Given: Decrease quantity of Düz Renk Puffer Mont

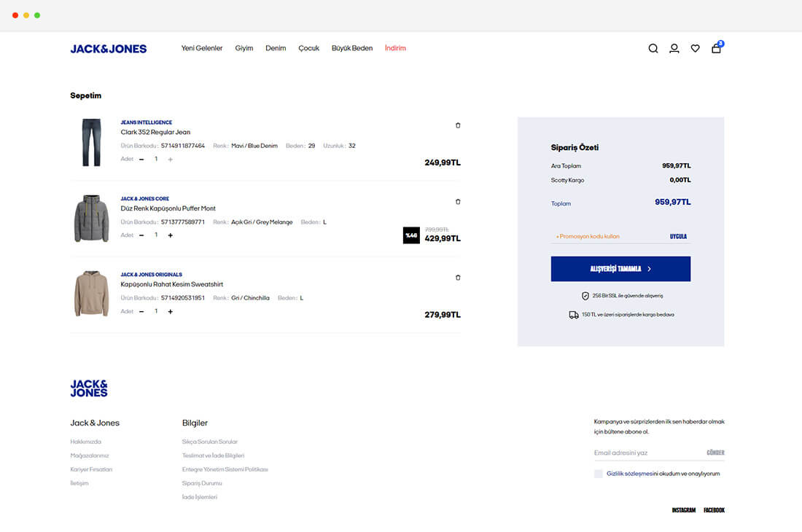Looking at the screenshot, I should [141, 235].
